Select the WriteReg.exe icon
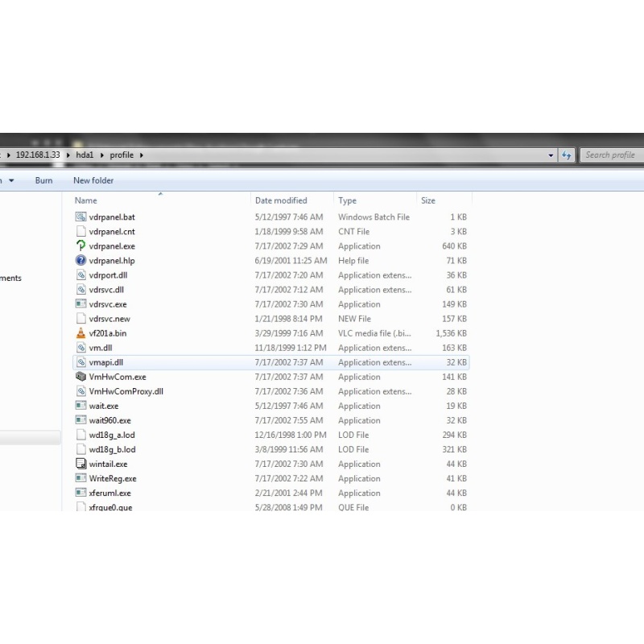The width and height of the screenshot is (644, 644). click(x=80, y=478)
